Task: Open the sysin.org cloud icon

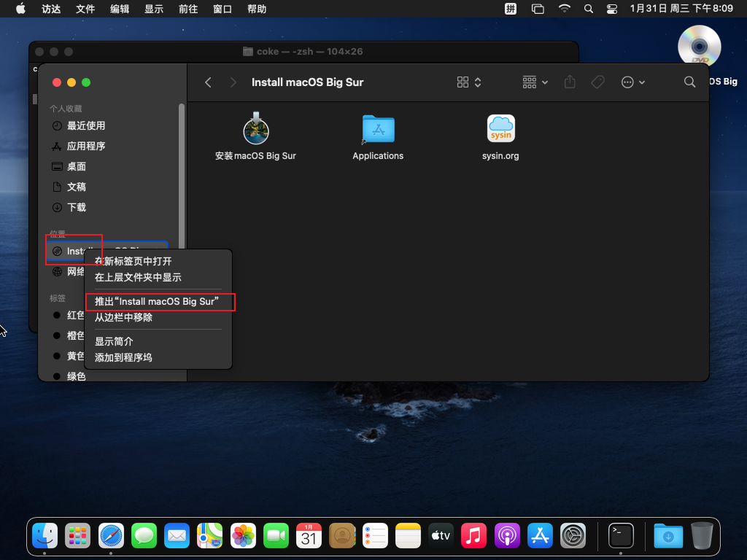Action: [500, 128]
